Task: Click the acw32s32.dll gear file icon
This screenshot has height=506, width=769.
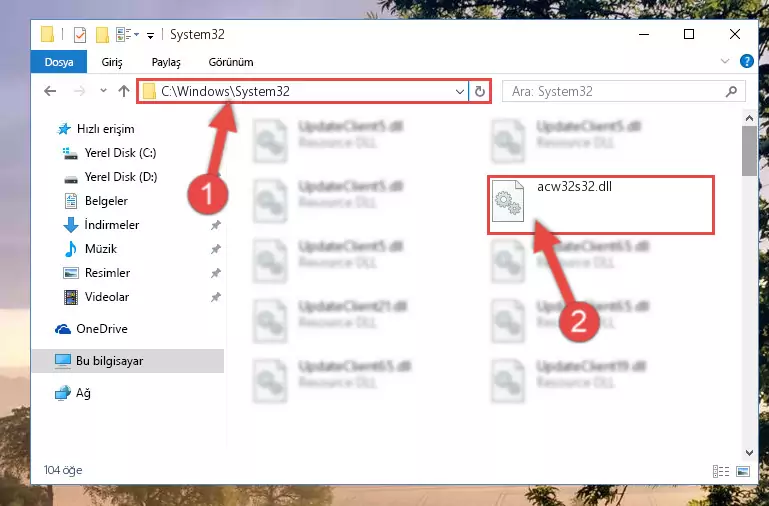Action: (508, 201)
